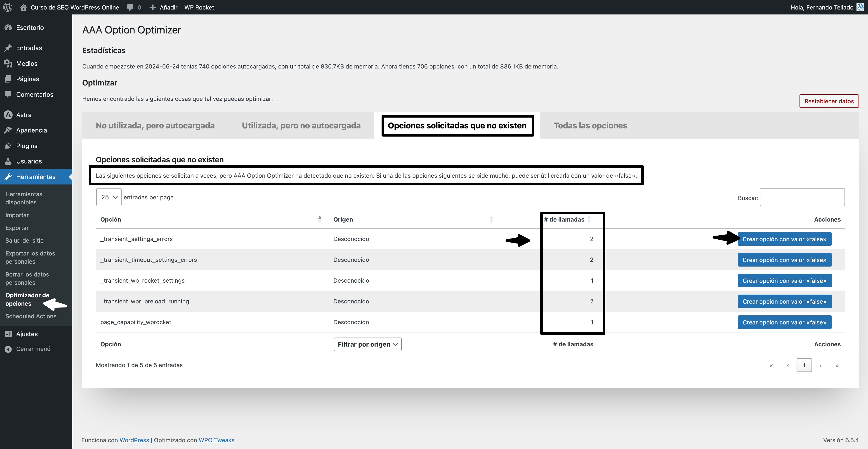Select No utilizada, pero autocargada tab
Viewport: 868px width, 449px height.
click(x=155, y=125)
